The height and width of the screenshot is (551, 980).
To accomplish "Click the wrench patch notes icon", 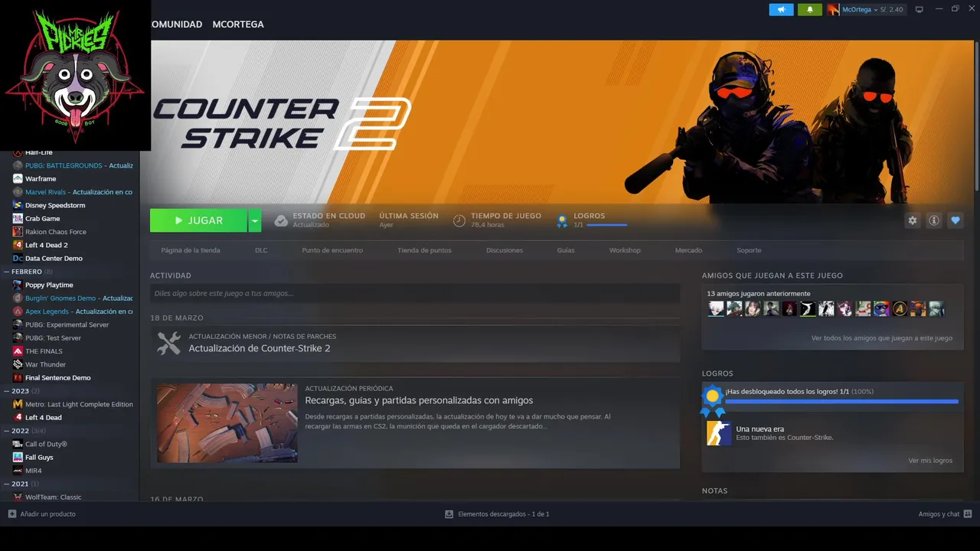I will point(169,343).
